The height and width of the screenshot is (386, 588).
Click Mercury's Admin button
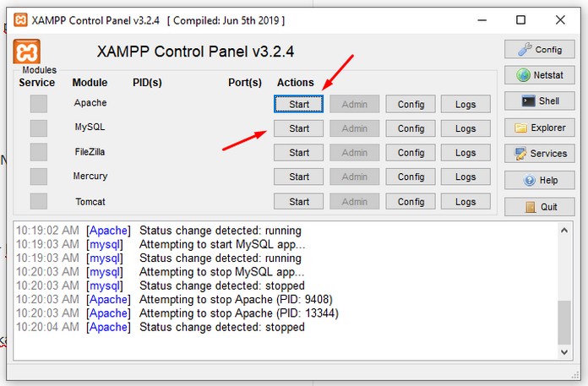click(354, 177)
